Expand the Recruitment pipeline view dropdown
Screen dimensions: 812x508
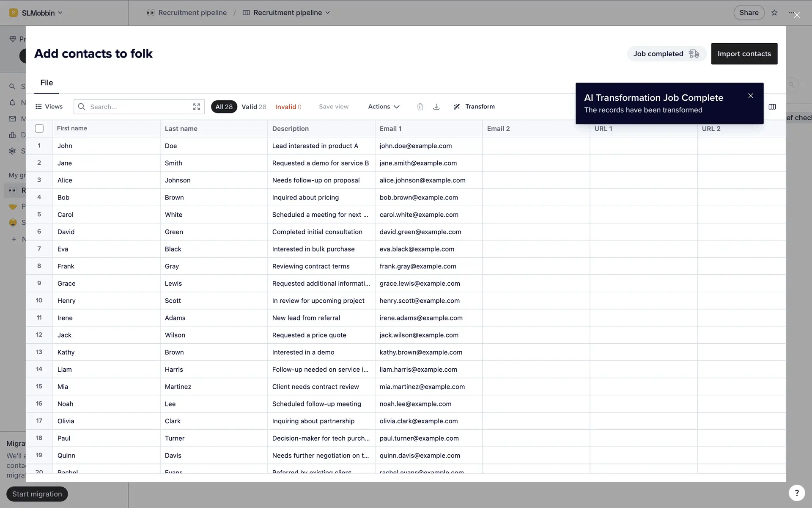coord(287,13)
